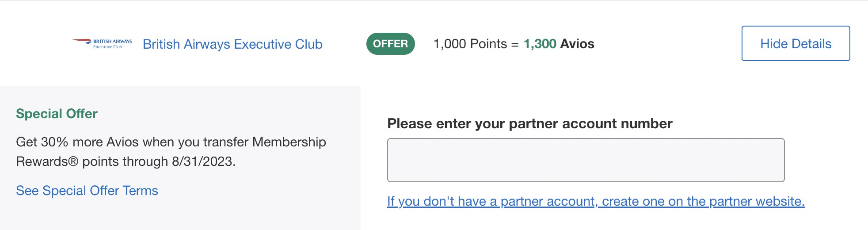Click the 8/31/2023 expiry date

click(202, 161)
